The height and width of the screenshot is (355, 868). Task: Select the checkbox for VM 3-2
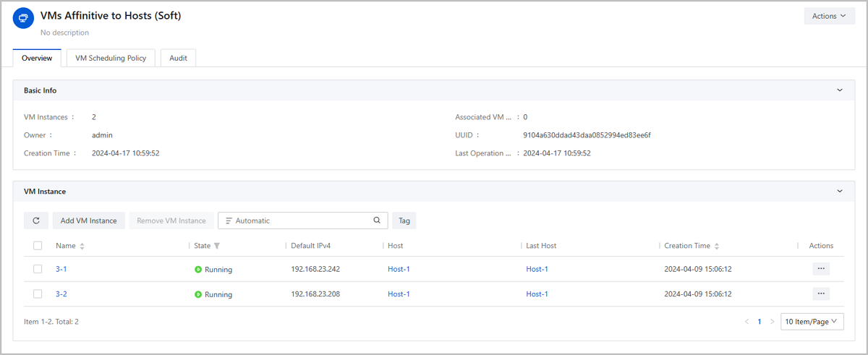tap(38, 294)
